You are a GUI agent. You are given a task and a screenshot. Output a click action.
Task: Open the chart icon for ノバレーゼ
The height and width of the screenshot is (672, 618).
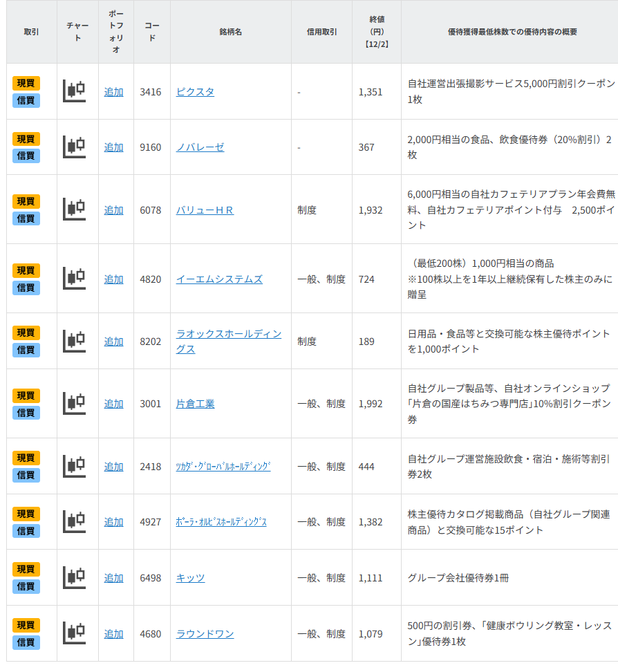click(75, 147)
